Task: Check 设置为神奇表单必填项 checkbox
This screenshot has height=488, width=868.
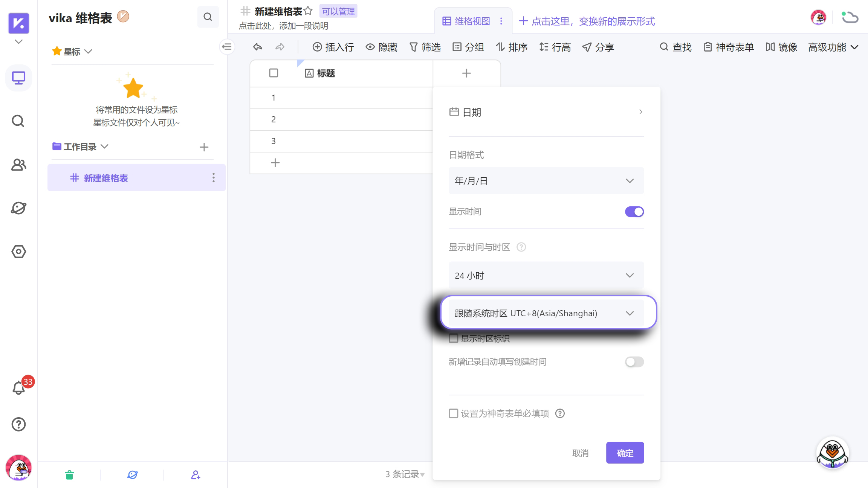Action: click(454, 413)
